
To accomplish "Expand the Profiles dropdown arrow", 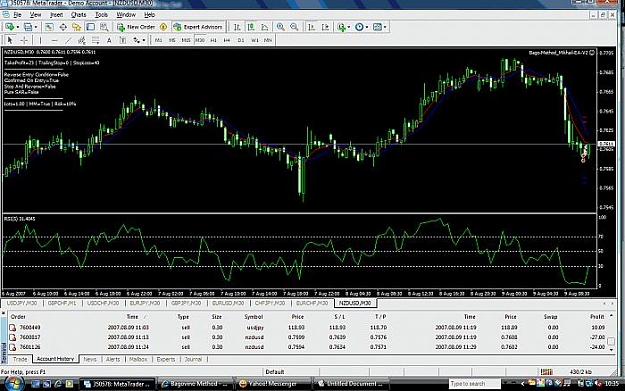I will 36,27.
